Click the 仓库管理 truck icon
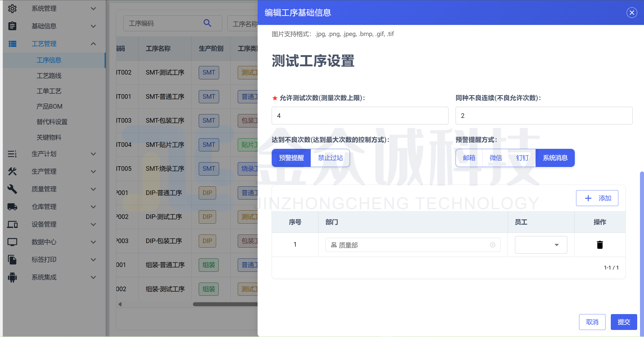This screenshot has height=337, width=644. (x=12, y=207)
